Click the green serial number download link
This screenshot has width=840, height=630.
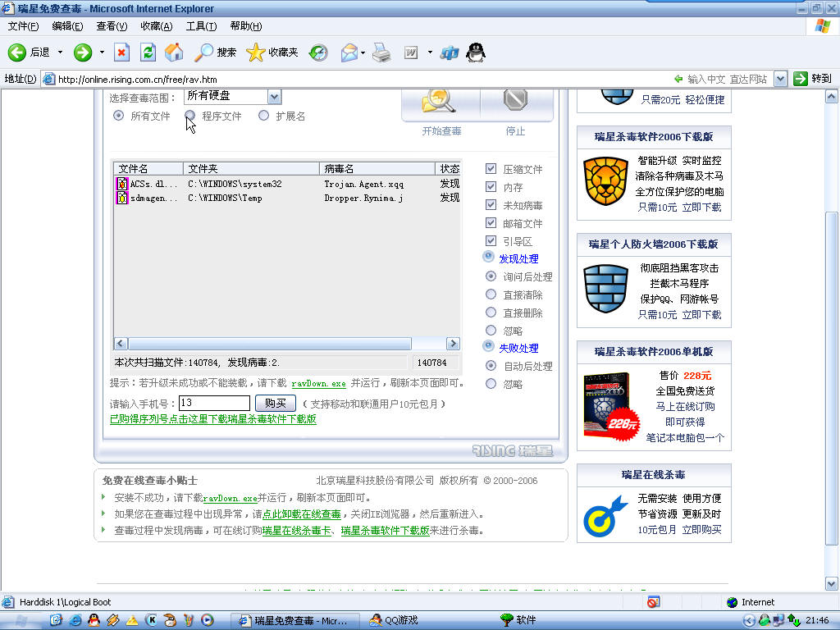coord(213,419)
